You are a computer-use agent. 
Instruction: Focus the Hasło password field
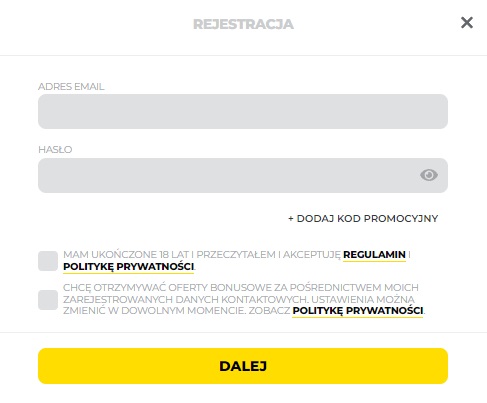click(243, 175)
